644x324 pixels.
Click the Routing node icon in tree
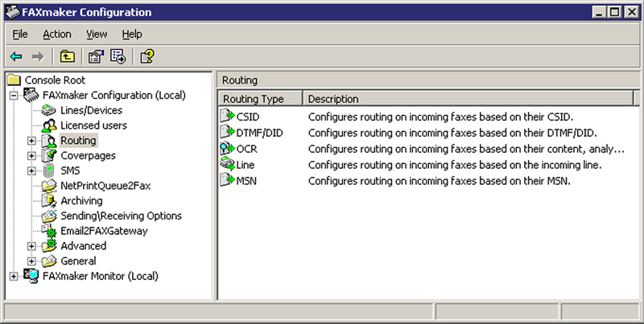(x=49, y=141)
